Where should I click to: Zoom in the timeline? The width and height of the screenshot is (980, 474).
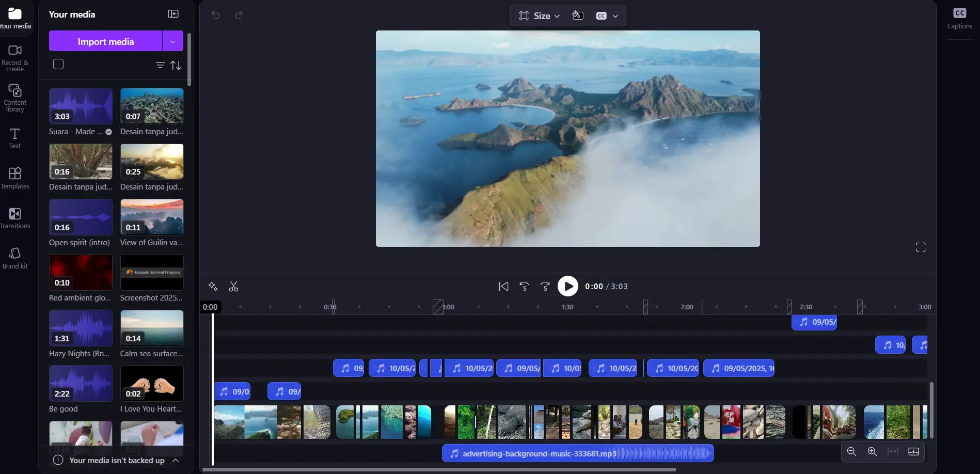(x=872, y=452)
